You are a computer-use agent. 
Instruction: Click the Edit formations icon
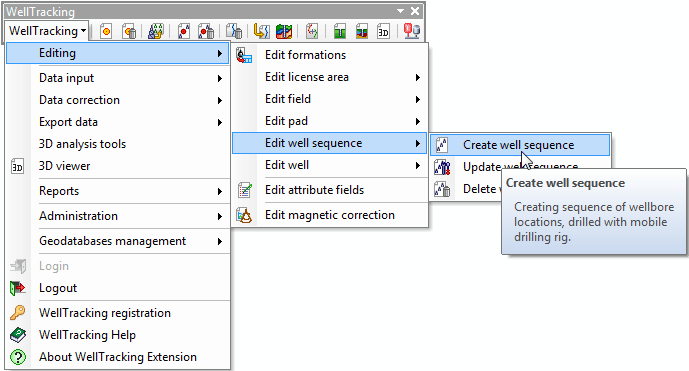(244, 55)
